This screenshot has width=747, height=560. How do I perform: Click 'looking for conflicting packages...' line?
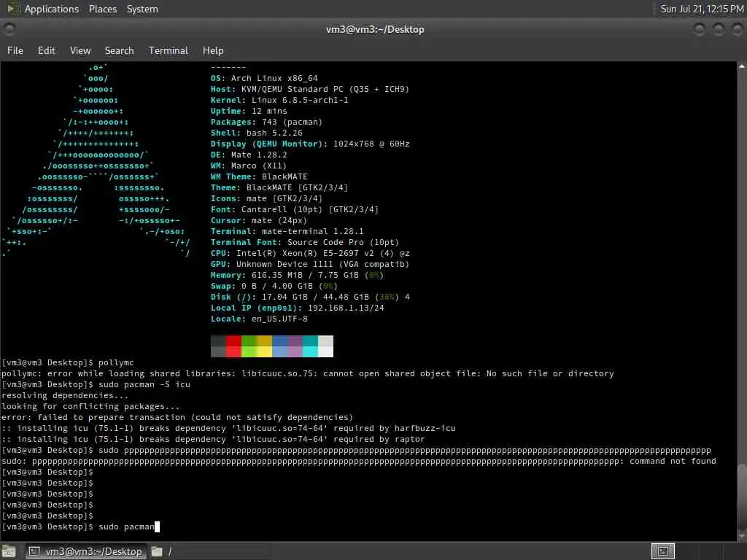tap(90, 407)
